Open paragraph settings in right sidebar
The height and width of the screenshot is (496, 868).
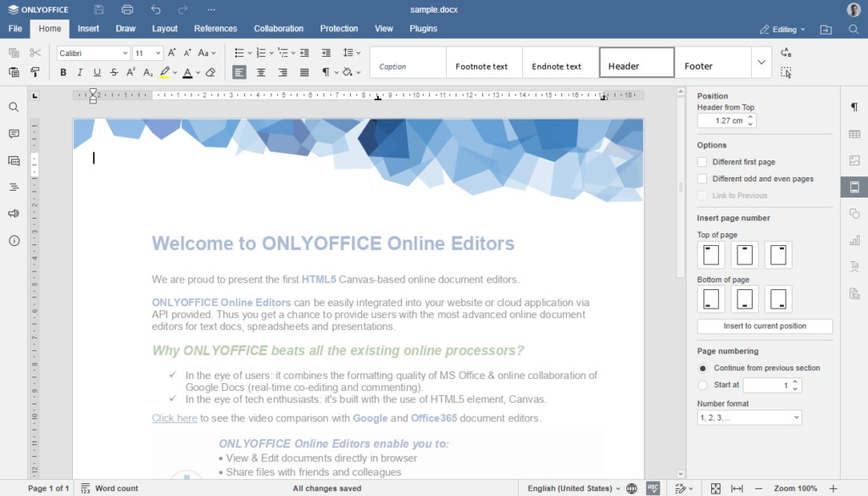pos(855,107)
